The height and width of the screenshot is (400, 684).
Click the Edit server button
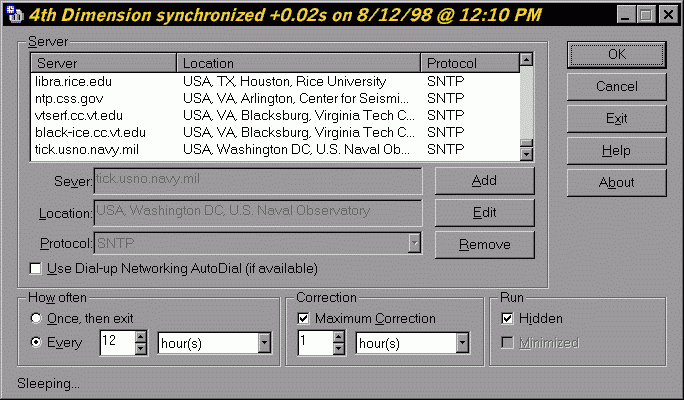pyautogui.click(x=485, y=213)
